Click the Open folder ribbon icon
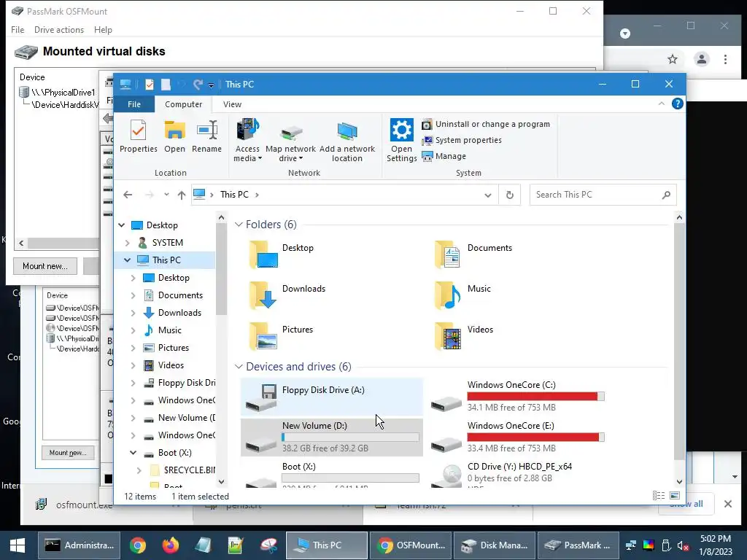747x560 pixels. [174, 136]
